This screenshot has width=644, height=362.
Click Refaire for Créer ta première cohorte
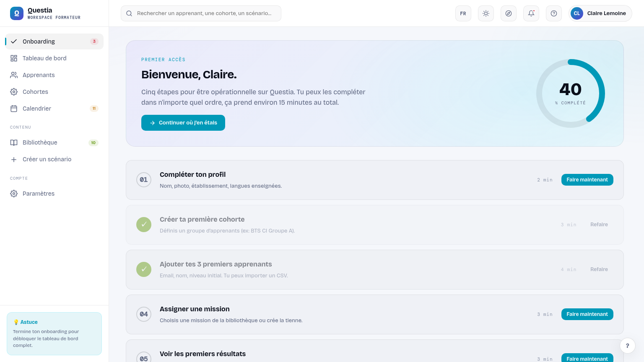tap(599, 225)
